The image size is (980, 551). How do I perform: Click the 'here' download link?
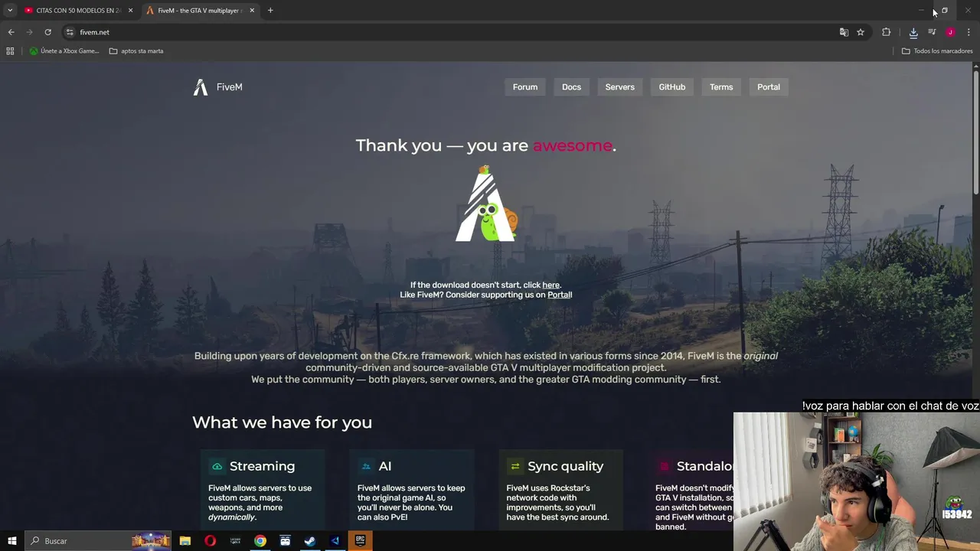pyautogui.click(x=550, y=285)
